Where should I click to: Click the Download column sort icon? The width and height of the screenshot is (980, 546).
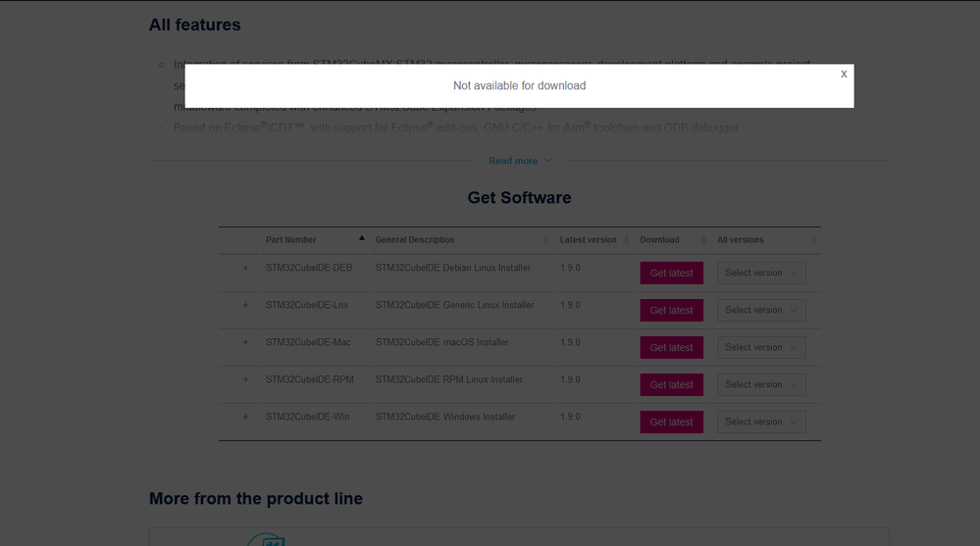(703, 240)
